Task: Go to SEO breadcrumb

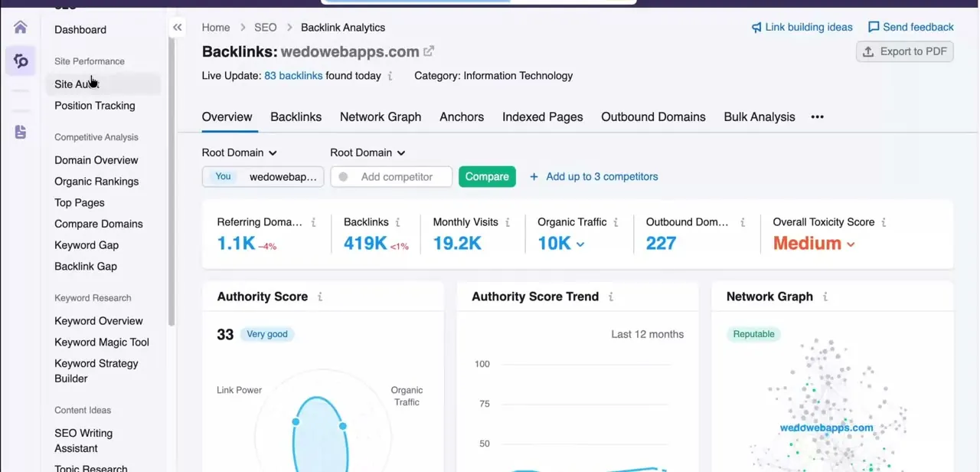Action: tap(265, 28)
